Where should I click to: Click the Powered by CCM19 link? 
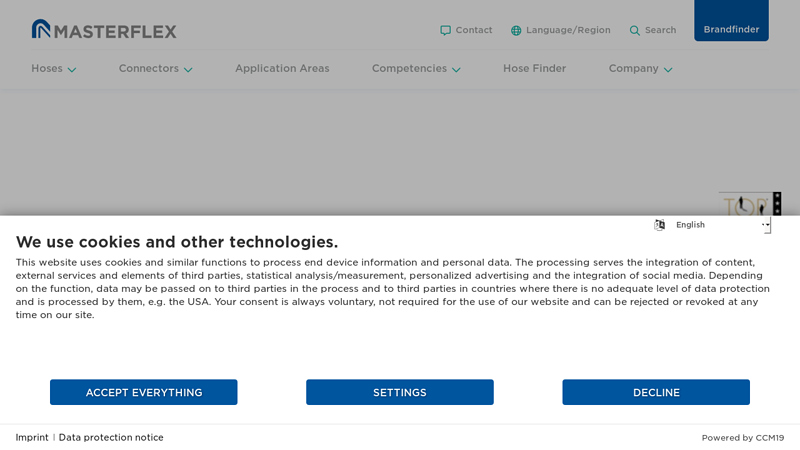(x=742, y=437)
